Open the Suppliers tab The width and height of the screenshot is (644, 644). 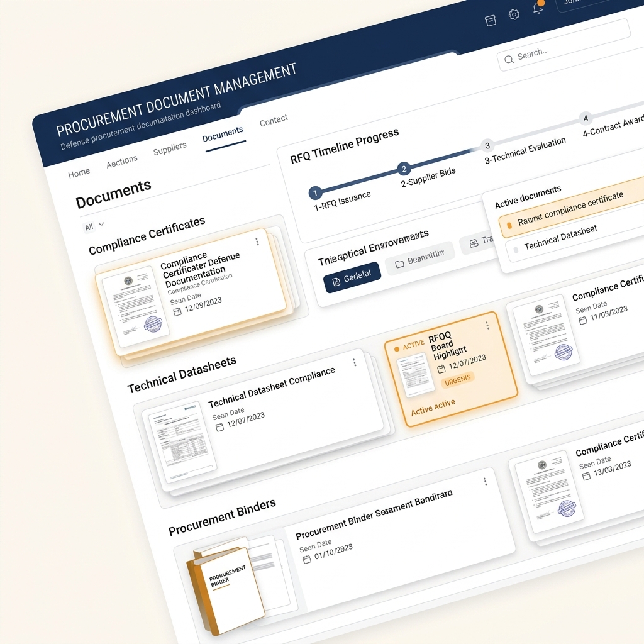tap(170, 148)
